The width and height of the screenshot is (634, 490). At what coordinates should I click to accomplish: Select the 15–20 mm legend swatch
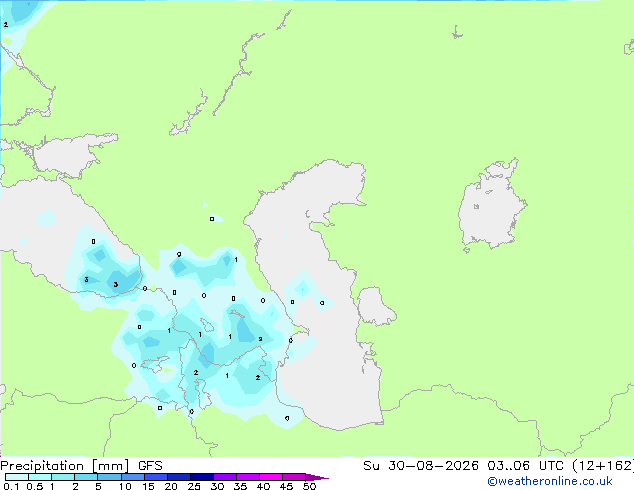(155, 477)
